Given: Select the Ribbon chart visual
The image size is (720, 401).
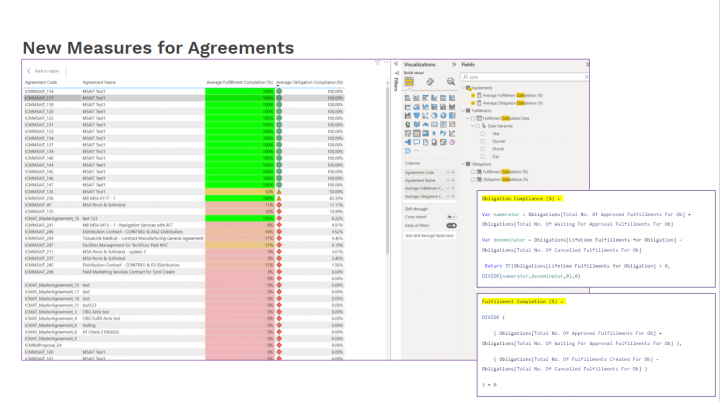Looking at the screenshot, I should pos(452,107).
